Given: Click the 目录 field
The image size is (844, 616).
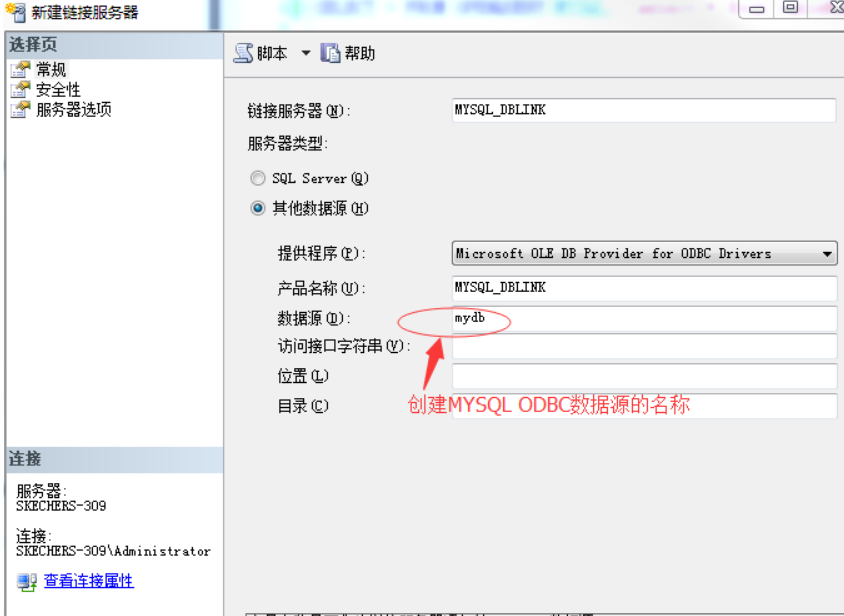Looking at the screenshot, I should pyautogui.click(x=644, y=405).
